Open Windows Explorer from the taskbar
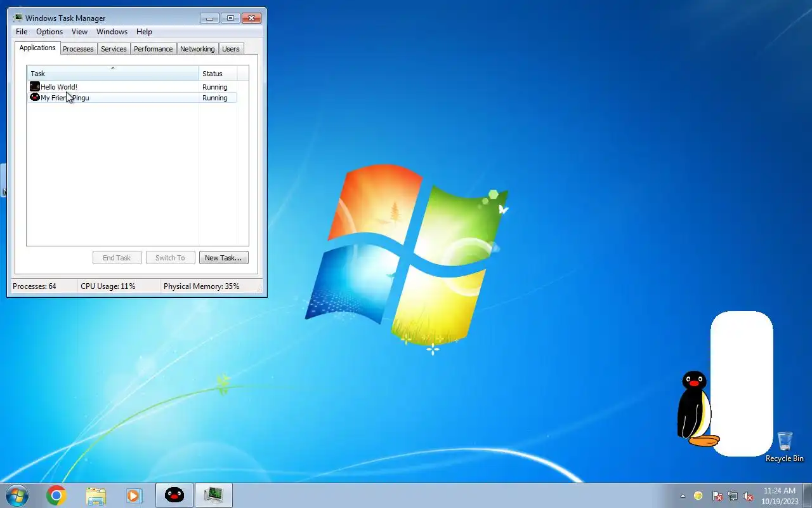812x508 pixels. (96, 495)
